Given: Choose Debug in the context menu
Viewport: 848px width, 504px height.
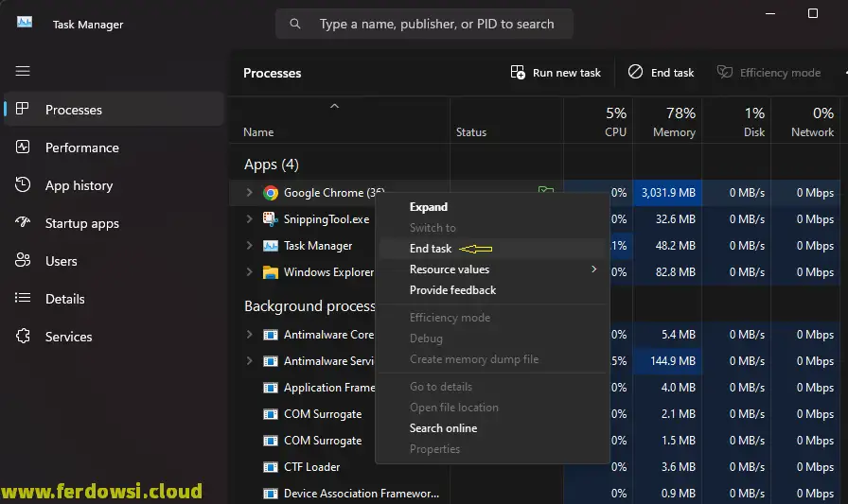Looking at the screenshot, I should [492, 339].
